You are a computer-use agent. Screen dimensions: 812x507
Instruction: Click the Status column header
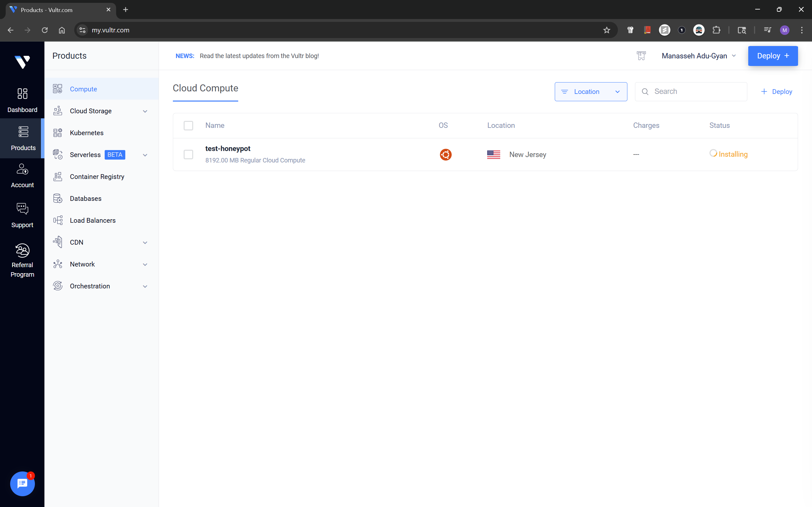pyautogui.click(x=719, y=125)
